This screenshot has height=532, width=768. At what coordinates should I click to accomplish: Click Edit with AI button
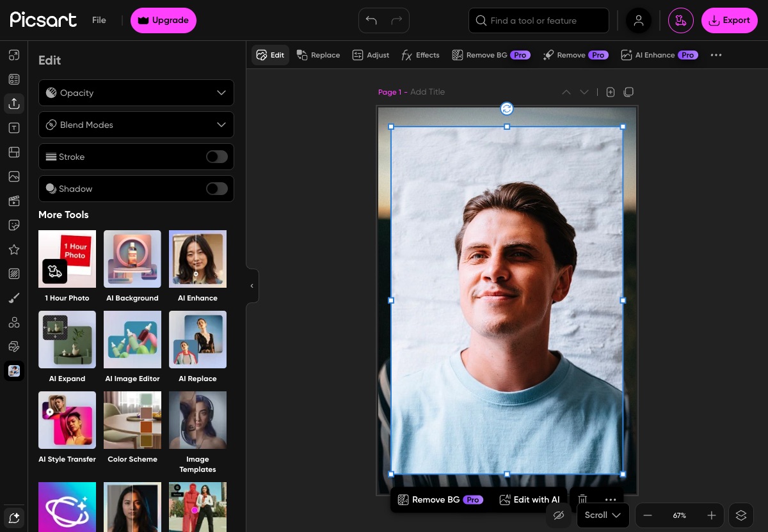coord(529,499)
